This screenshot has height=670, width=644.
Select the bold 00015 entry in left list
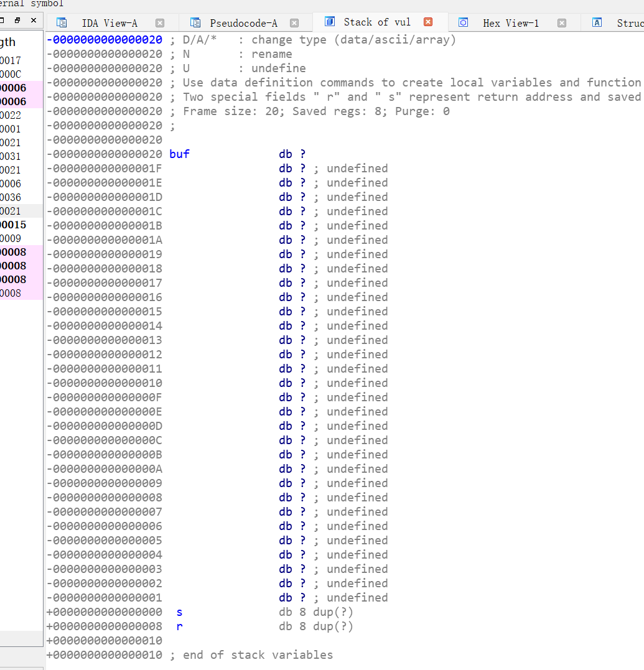[14, 225]
